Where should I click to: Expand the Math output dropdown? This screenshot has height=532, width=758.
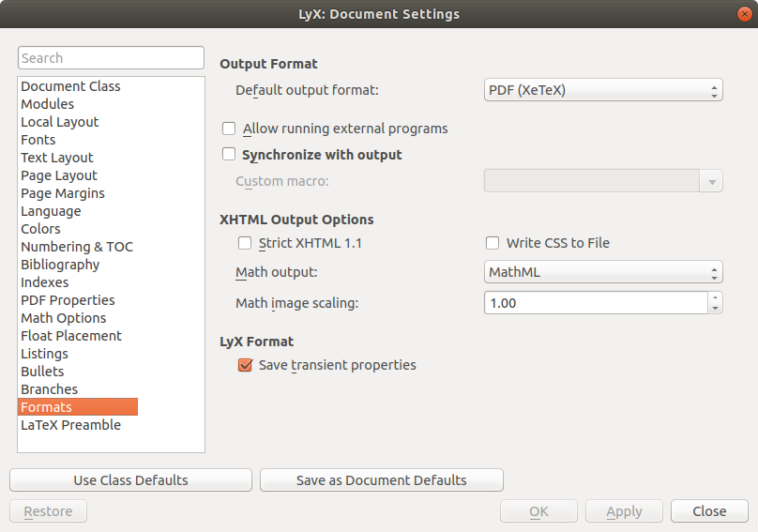(x=603, y=273)
